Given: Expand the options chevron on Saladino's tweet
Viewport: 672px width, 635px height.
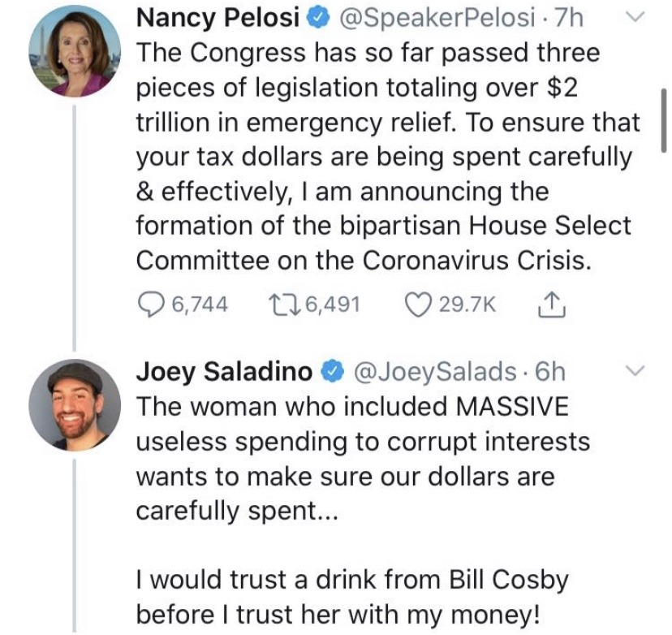Looking at the screenshot, I should 637,371.
